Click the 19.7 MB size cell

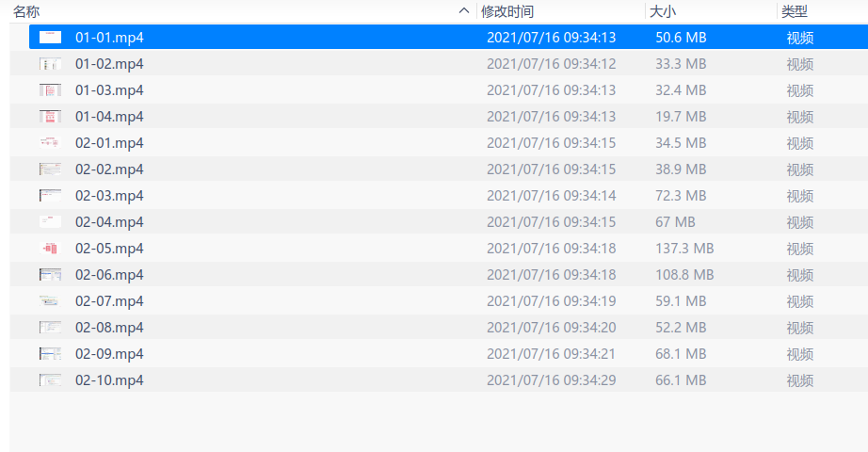click(681, 117)
